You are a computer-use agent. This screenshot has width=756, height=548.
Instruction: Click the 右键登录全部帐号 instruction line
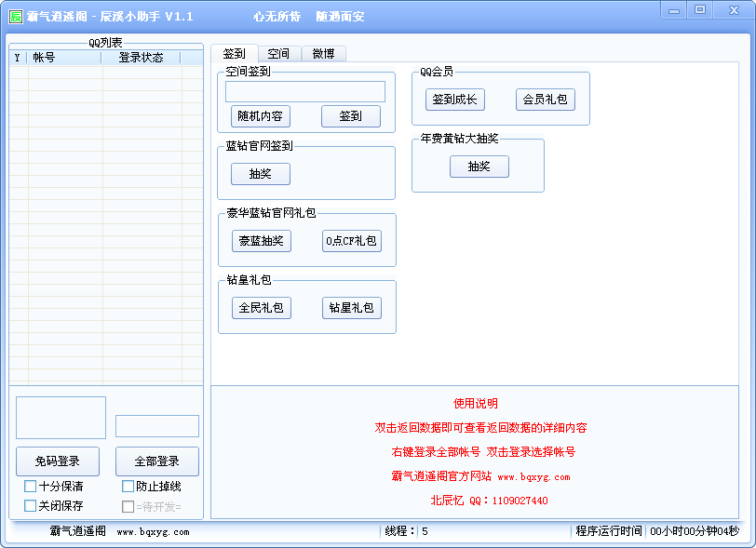point(483,451)
